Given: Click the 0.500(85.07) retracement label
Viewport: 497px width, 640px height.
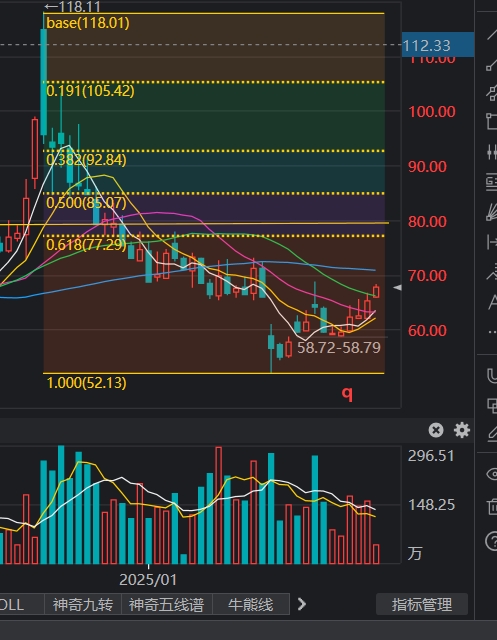Looking at the screenshot, I should [87, 202].
